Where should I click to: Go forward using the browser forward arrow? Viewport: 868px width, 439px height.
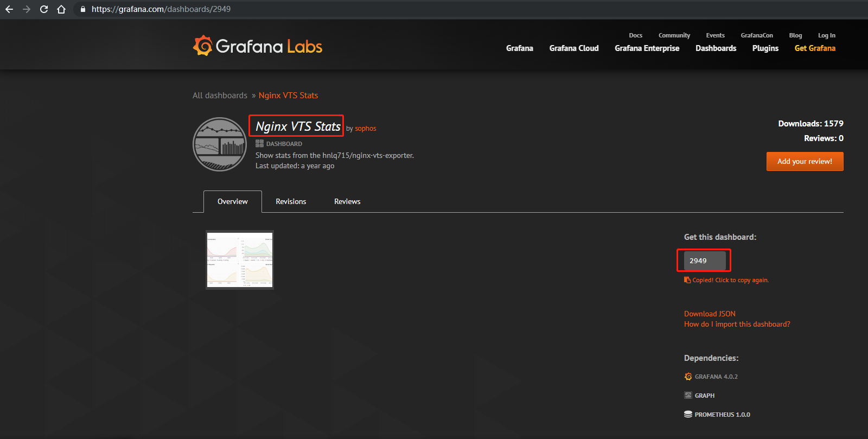[x=27, y=9]
